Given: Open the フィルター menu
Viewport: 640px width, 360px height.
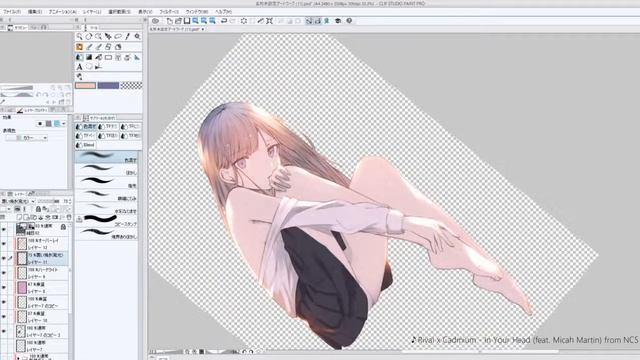Looking at the screenshot, I should (169, 12).
